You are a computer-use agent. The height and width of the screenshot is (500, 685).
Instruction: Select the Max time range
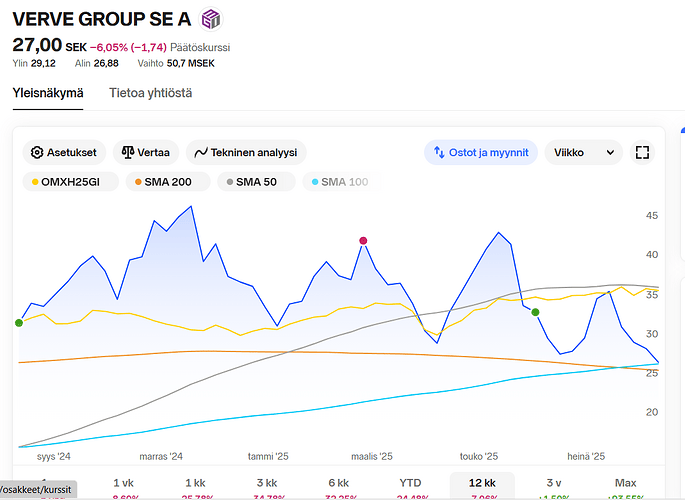tap(625, 483)
